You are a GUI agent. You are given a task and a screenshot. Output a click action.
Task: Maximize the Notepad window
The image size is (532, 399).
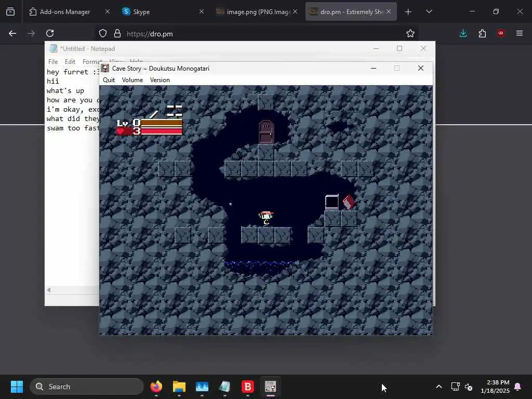400,48
